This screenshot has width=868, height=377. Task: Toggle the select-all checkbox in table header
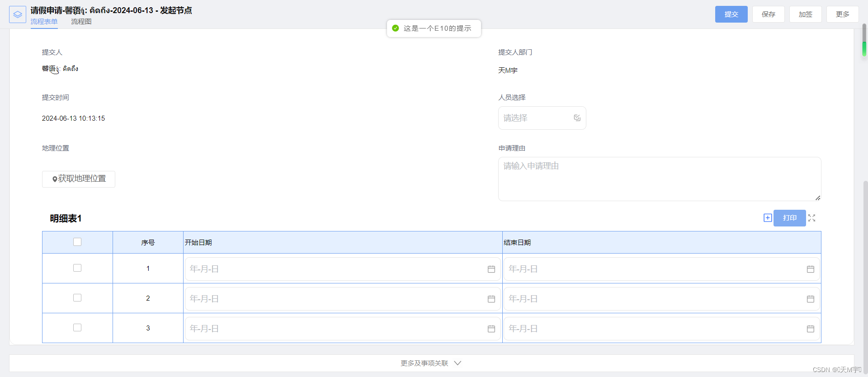click(77, 242)
